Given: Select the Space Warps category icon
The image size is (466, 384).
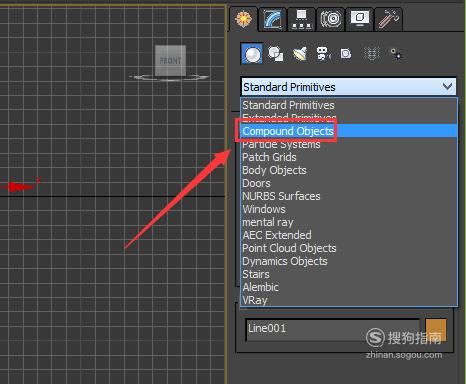Looking at the screenshot, I should click(372, 54).
